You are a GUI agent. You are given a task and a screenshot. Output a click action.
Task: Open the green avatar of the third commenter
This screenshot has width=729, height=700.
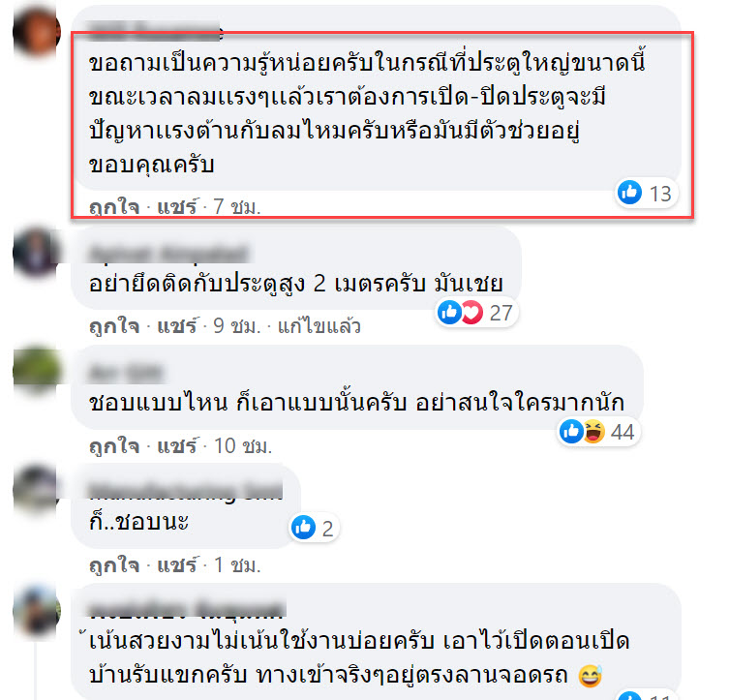click(37, 370)
